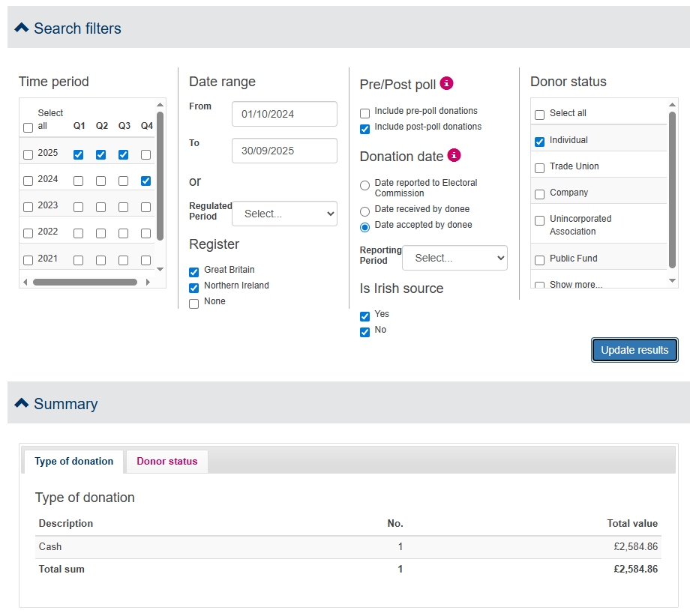Click info icon next to Pre/Post poll
The image size is (696, 616).
[x=447, y=83]
